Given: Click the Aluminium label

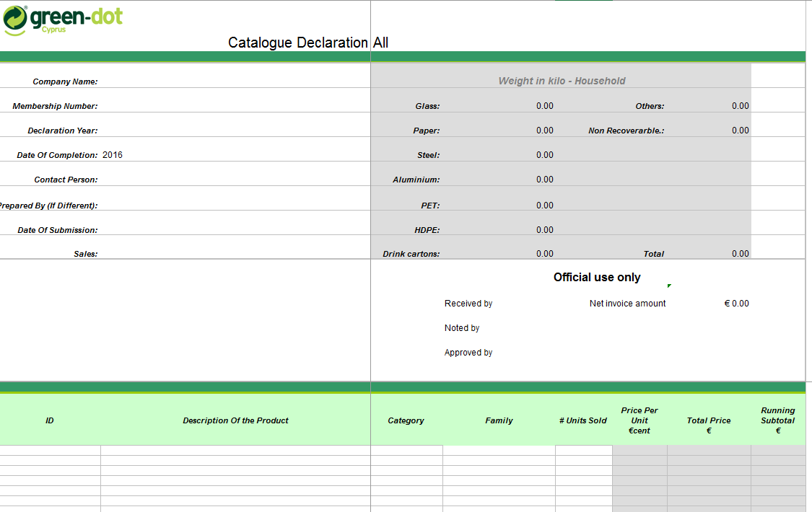Looking at the screenshot, I should pyautogui.click(x=416, y=180).
